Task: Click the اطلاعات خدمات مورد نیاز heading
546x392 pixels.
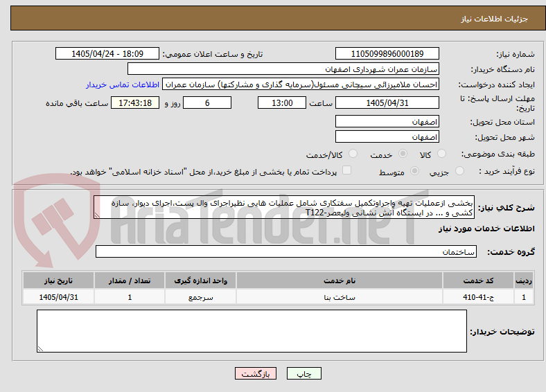Action: 486,229
